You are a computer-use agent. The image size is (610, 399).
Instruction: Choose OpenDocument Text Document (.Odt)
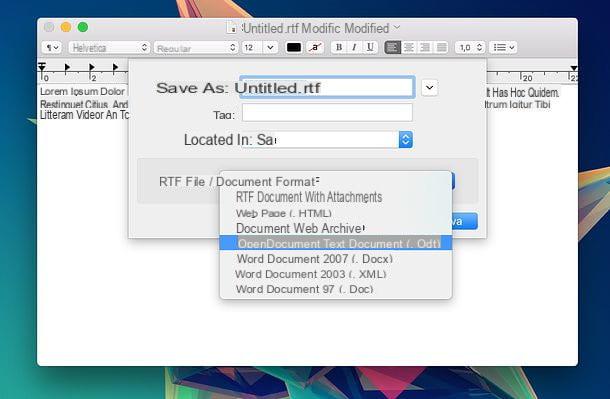pyautogui.click(x=336, y=243)
